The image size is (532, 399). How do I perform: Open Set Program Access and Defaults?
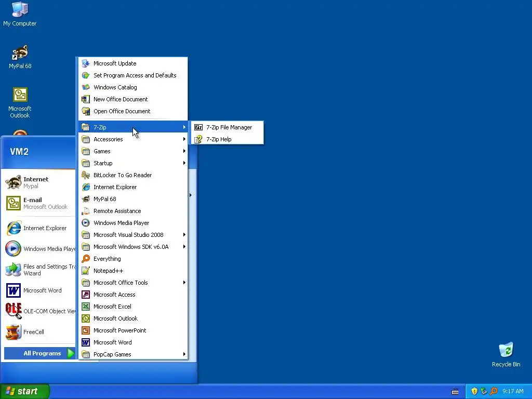pyautogui.click(x=133, y=75)
